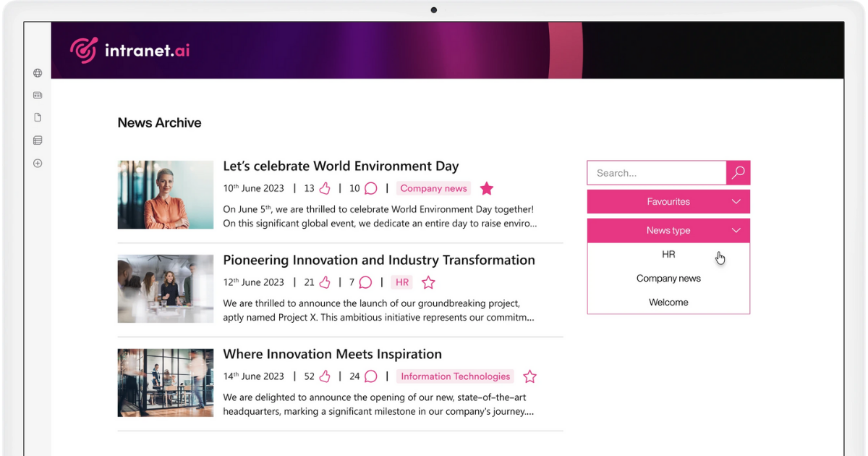Star the Pioneering Innovation article as favourite
Image resolution: width=868 pixels, height=456 pixels.
coord(428,282)
